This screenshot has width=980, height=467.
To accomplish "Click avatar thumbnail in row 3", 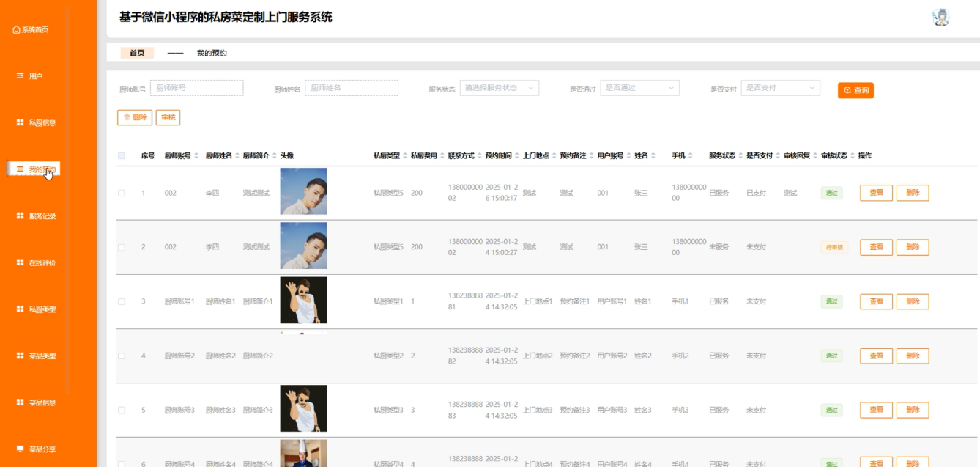I will [x=303, y=300].
